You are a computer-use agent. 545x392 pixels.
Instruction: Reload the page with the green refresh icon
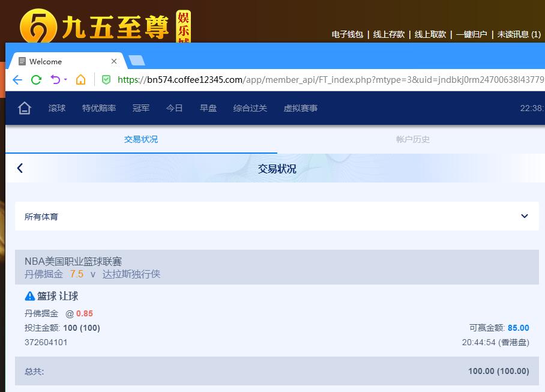36,80
